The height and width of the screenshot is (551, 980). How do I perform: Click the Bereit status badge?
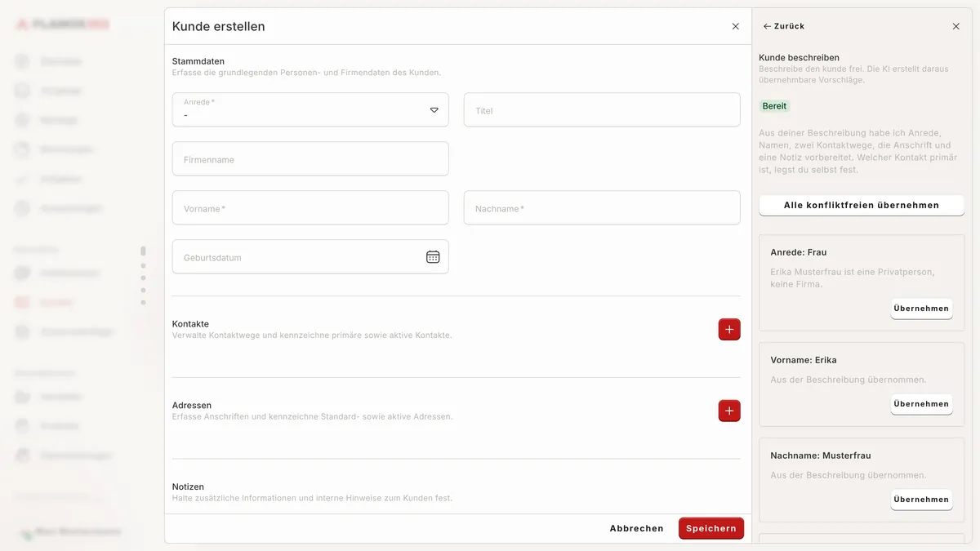click(x=774, y=106)
